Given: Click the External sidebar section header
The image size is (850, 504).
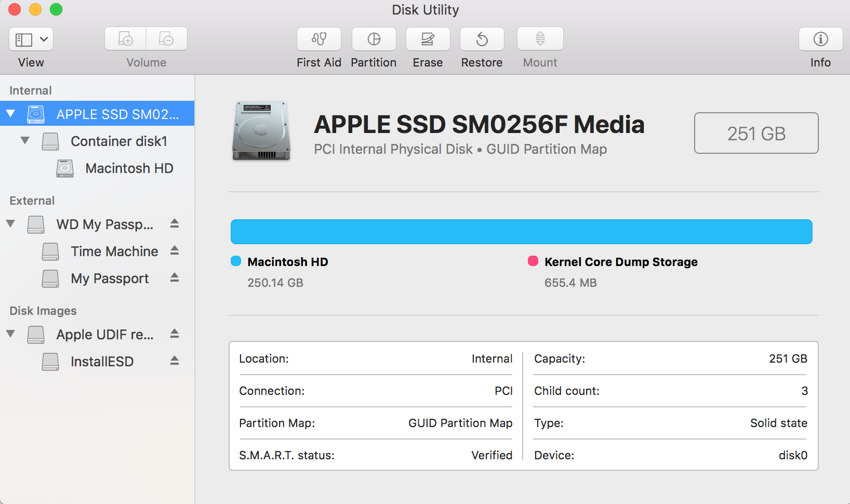Looking at the screenshot, I should point(32,201).
